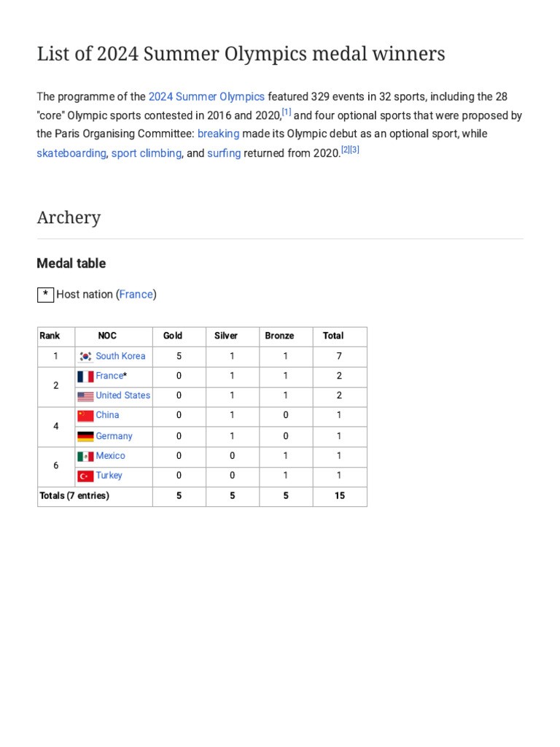Click the France link in host nation note
This screenshot has width=560, height=747.
pyautogui.click(x=136, y=294)
